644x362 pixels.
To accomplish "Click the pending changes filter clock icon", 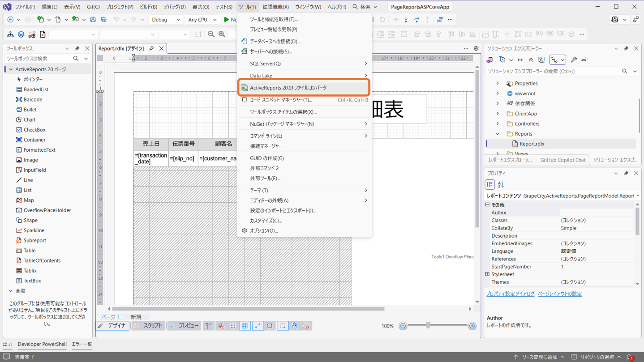I will pos(502,60).
